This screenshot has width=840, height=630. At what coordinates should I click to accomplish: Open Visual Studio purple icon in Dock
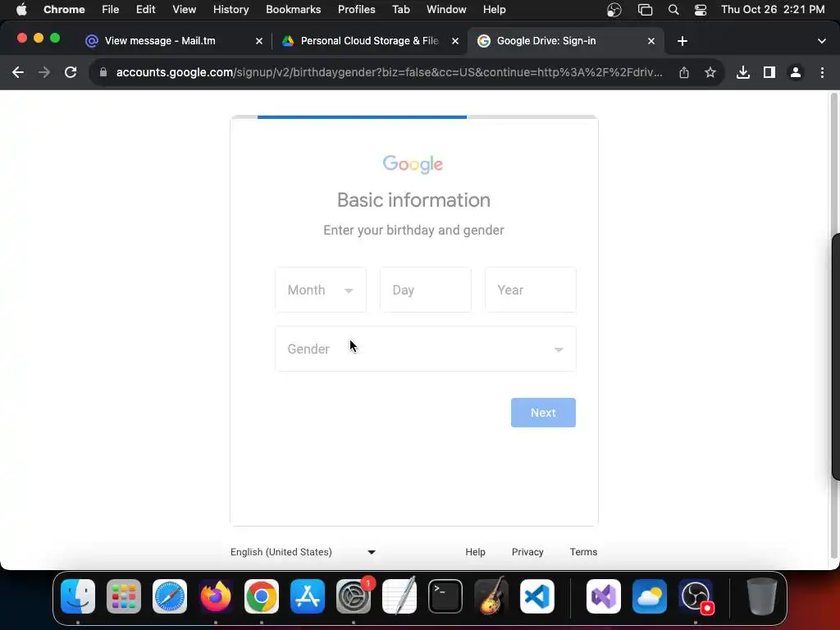click(604, 596)
